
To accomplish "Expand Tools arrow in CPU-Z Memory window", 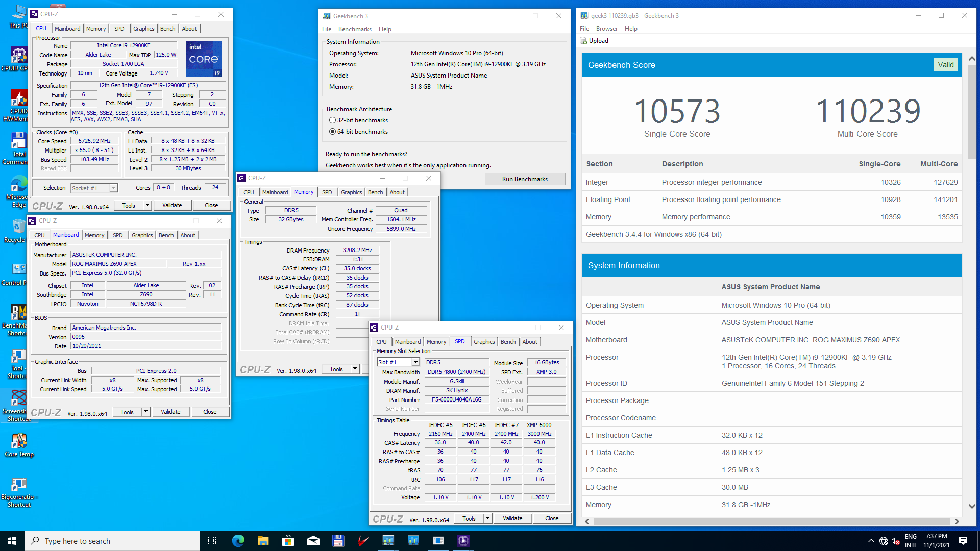I will (355, 369).
